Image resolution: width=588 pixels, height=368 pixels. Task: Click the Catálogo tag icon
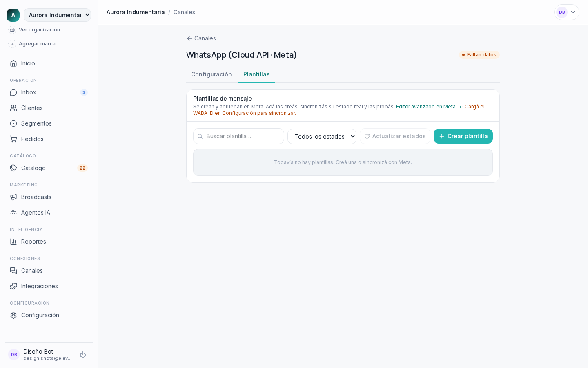pos(13,168)
